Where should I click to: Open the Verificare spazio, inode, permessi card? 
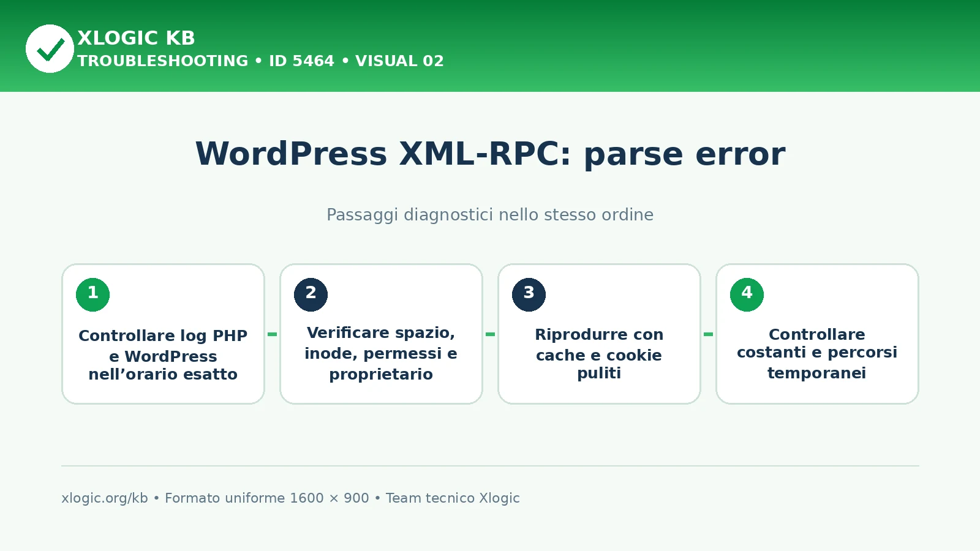pos(381,334)
